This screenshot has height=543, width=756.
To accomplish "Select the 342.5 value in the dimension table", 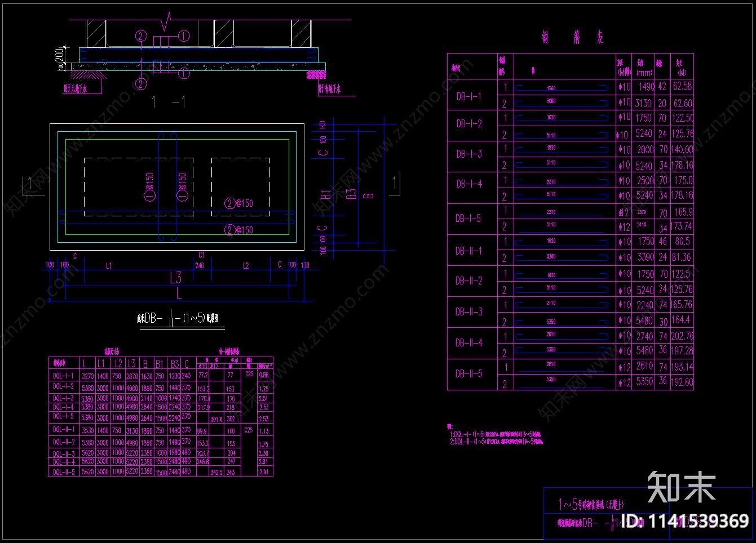I will (x=216, y=473).
